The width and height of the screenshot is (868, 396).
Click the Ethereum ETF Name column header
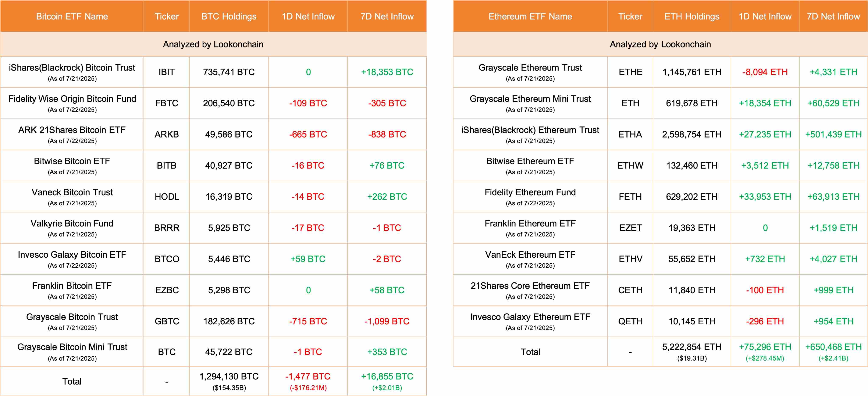pos(530,17)
